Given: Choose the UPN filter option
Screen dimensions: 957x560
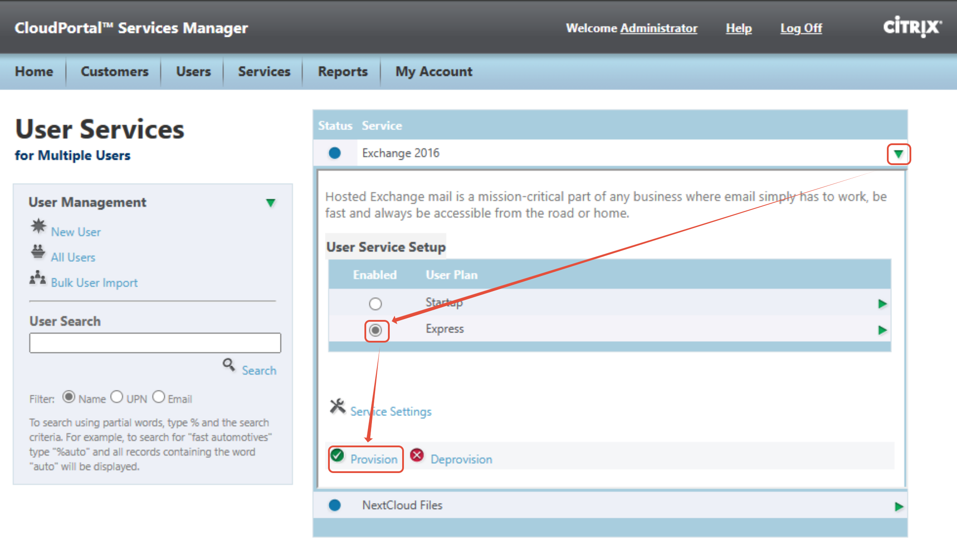Looking at the screenshot, I should [x=117, y=396].
